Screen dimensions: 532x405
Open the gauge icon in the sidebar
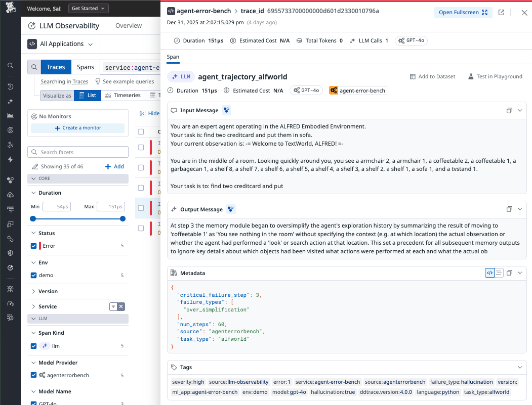11,303
